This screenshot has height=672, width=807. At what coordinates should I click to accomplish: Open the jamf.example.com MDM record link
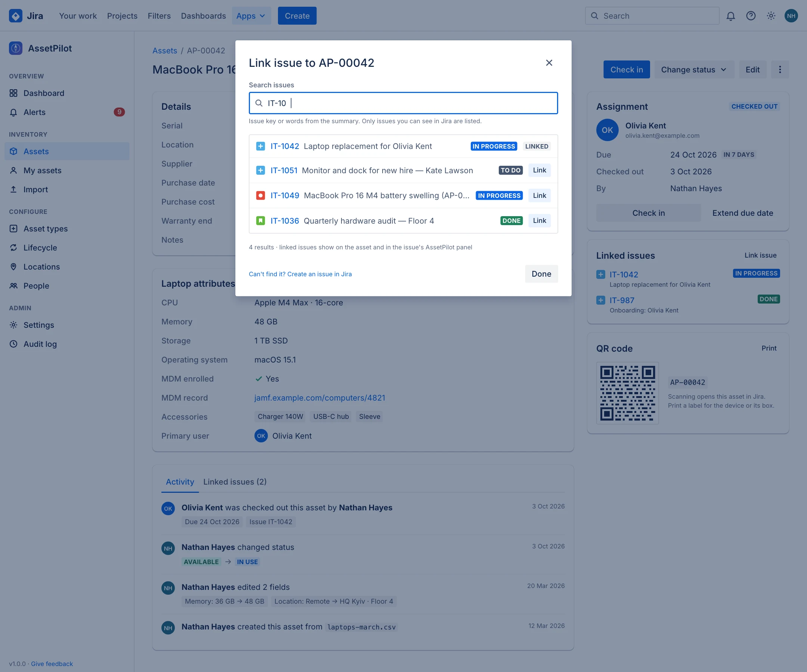[320, 398]
